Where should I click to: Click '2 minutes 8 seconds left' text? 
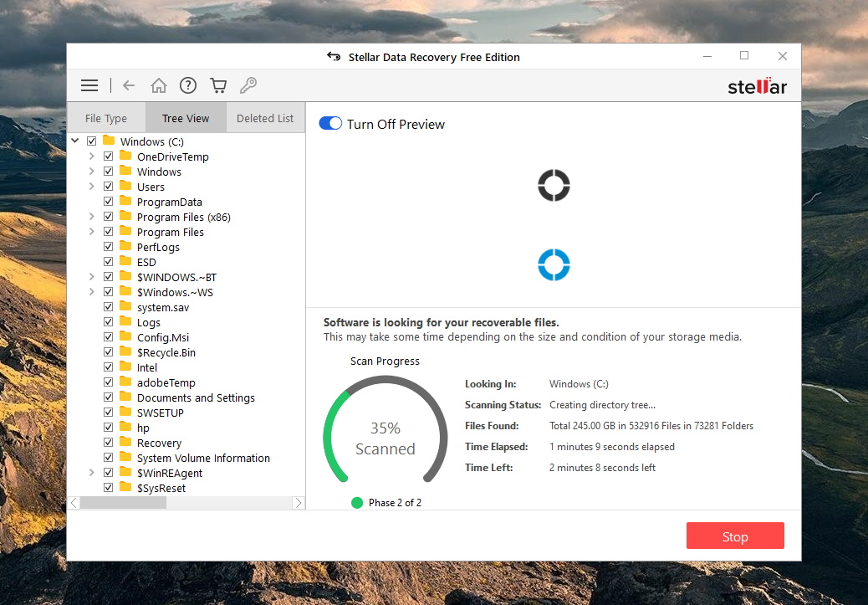pyautogui.click(x=602, y=468)
